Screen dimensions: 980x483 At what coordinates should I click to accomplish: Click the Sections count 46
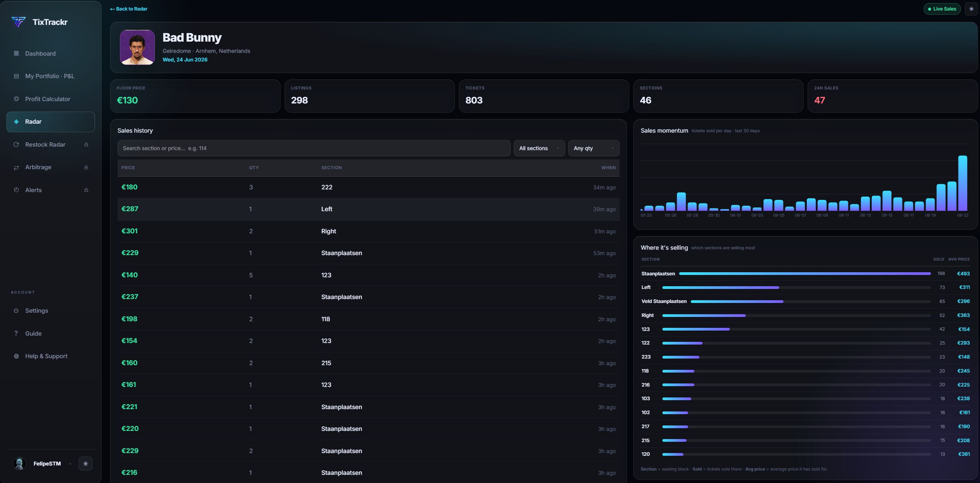click(x=645, y=100)
